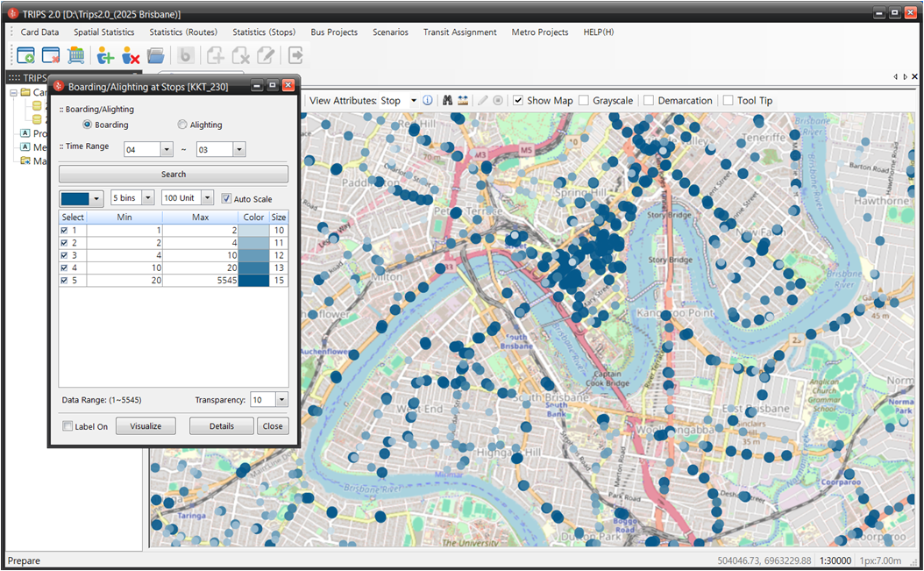The height and width of the screenshot is (571, 924).
Task: Open the Statistics (Routes) menu
Action: pos(183,32)
